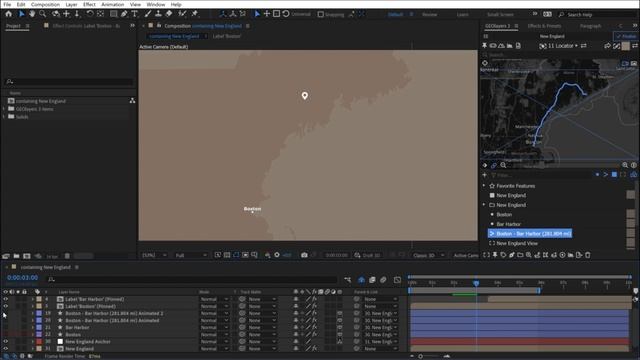The image size is (640, 360).
Task: Switch to the Effects & Presets tab
Action: click(x=544, y=26)
